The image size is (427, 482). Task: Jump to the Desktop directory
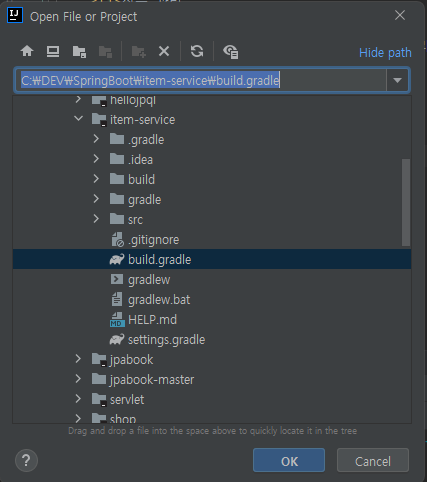[x=53, y=51]
